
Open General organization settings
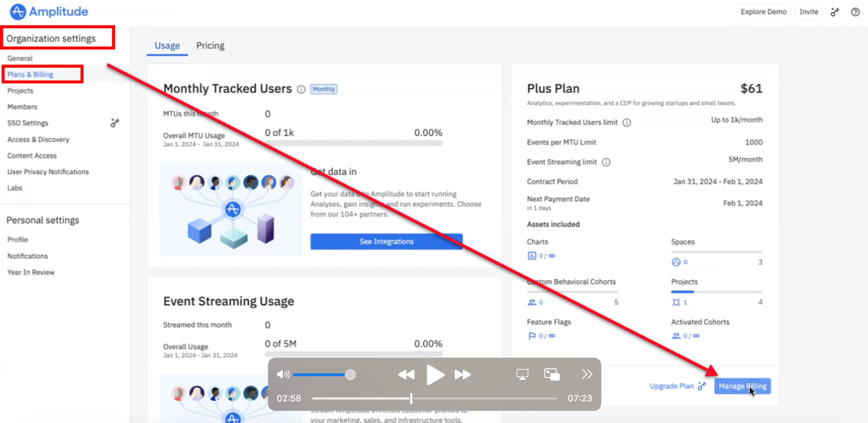pos(20,58)
